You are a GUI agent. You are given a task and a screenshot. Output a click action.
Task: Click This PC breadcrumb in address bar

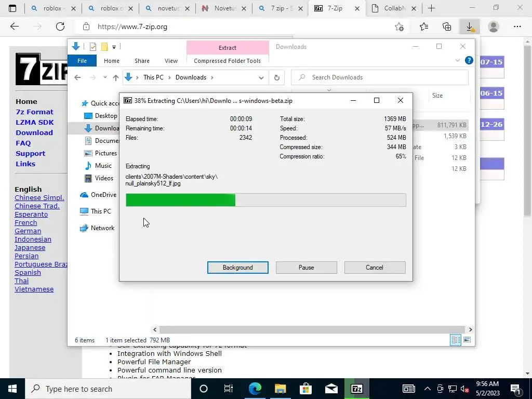click(153, 77)
